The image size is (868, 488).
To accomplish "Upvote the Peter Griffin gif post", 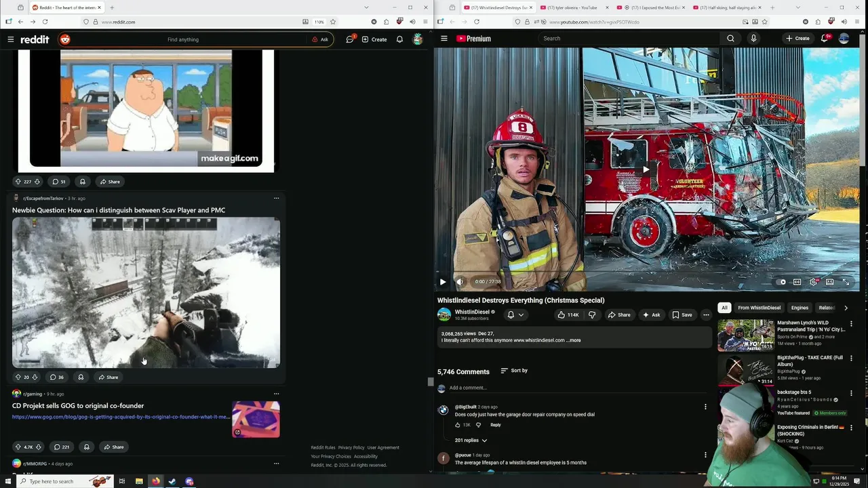I will [x=18, y=182].
